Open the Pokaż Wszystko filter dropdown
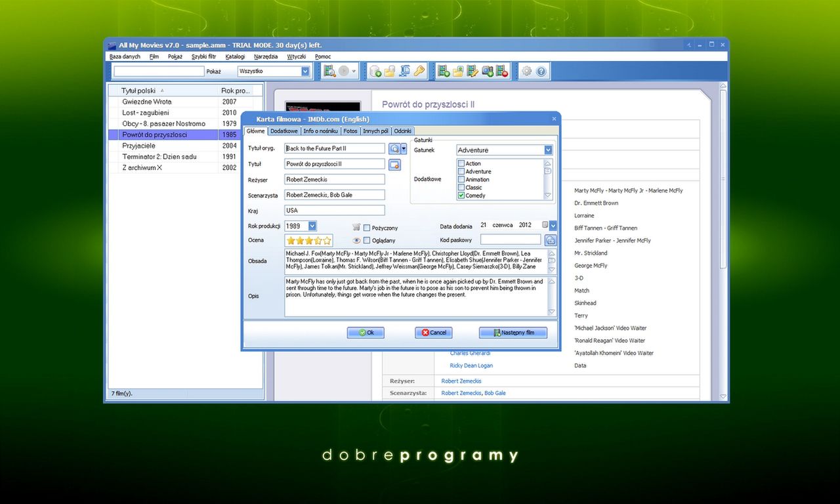This screenshot has height=504, width=840. point(305,71)
